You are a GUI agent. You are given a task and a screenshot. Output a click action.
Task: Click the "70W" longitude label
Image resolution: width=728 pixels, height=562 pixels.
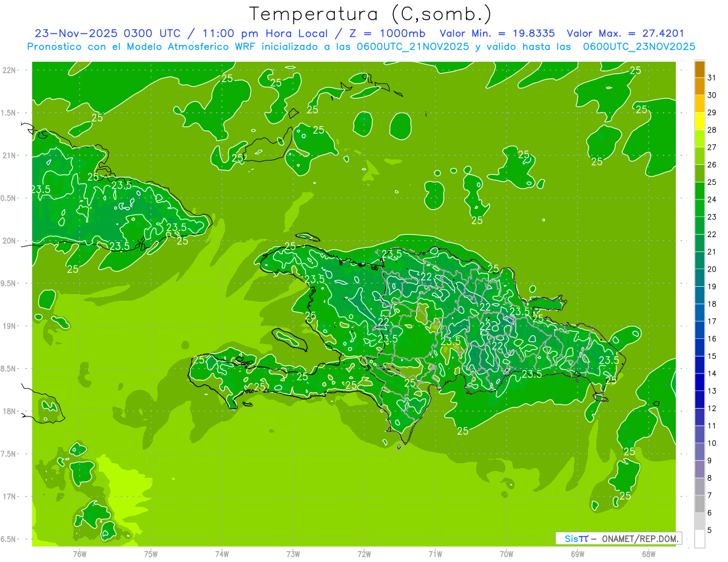pyautogui.click(x=507, y=554)
